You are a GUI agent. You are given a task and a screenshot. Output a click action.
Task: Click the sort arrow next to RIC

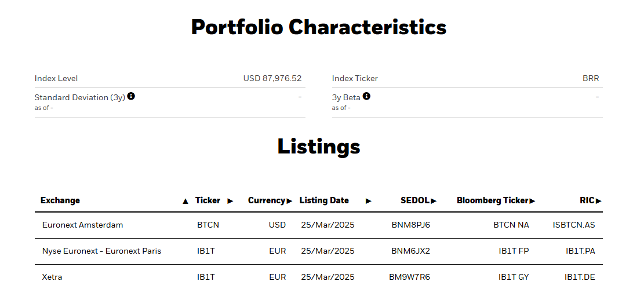click(x=599, y=201)
